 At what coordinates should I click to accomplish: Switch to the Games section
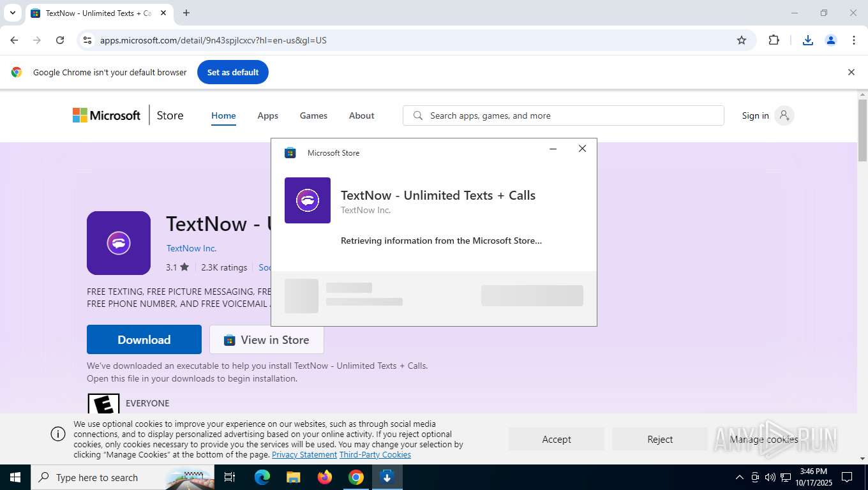313,115
